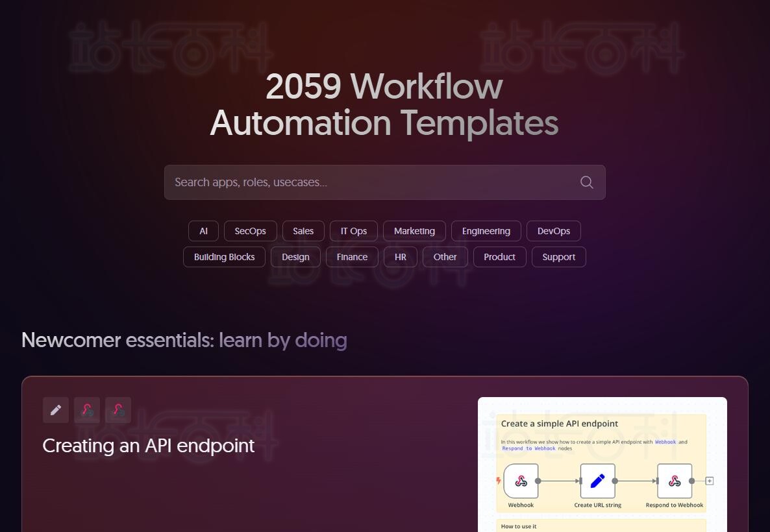The image size is (770, 532).
Task: Click the second webhook icon on the card
Action: 118,410
